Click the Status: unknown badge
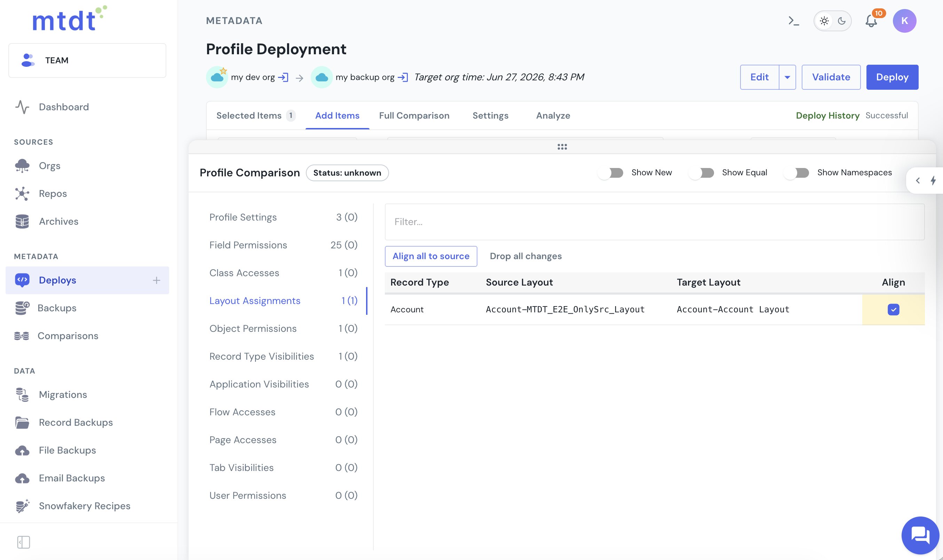This screenshot has width=943, height=560. click(347, 173)
